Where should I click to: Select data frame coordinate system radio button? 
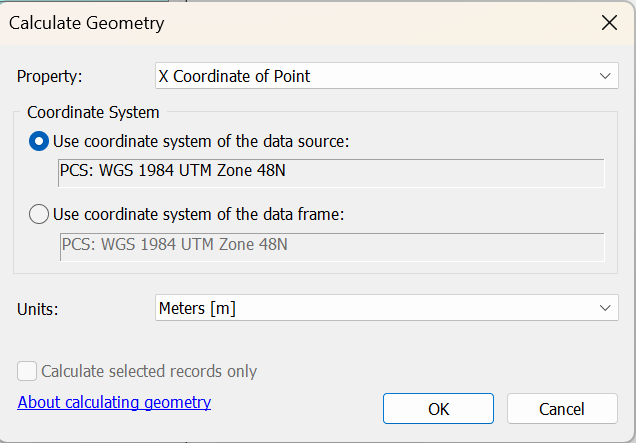[39, 213]
